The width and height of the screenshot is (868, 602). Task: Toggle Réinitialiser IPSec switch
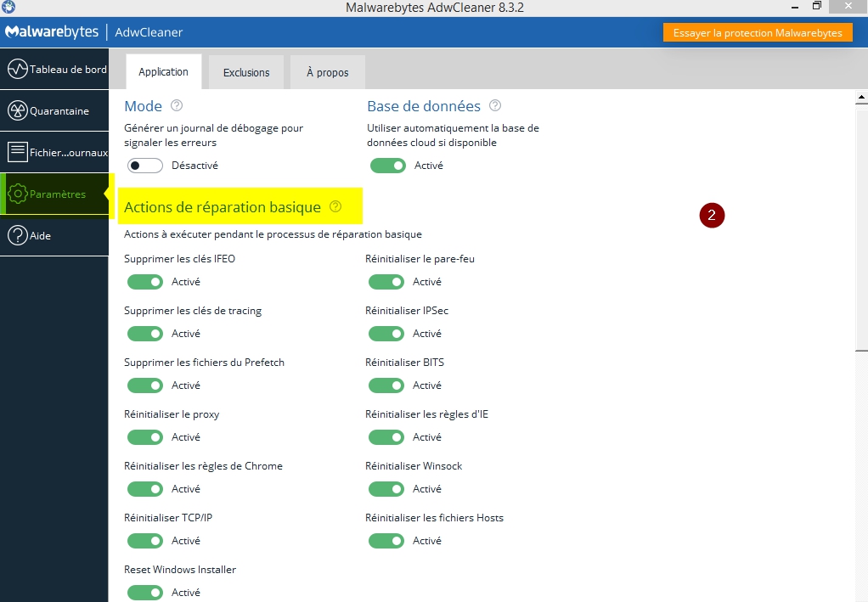click(x=386, y=334)
